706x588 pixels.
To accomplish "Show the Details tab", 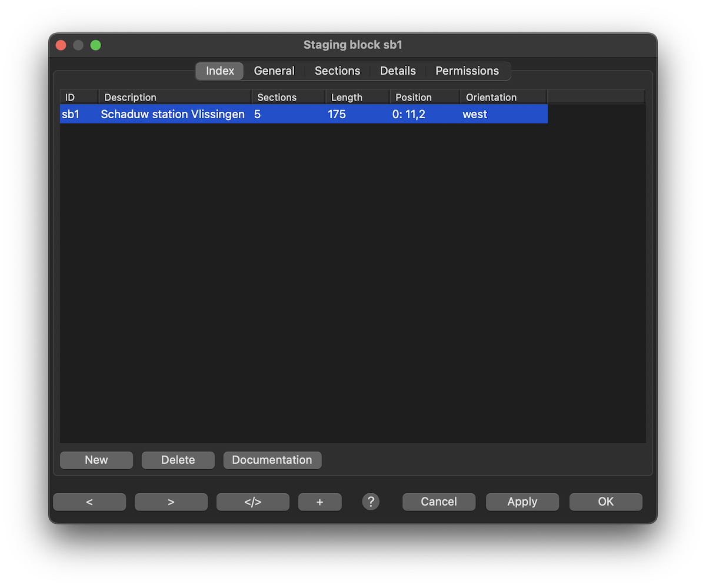I will click(398, 71).
